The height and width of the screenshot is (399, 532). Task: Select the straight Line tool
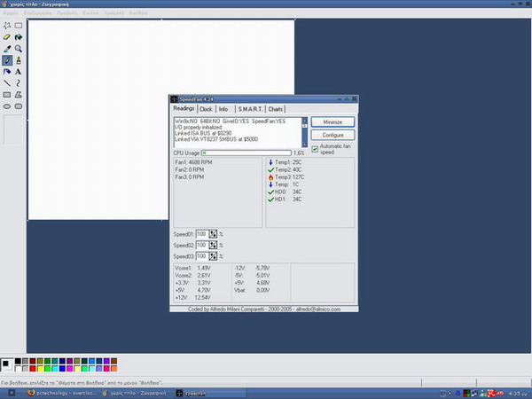click(x=7, y=83)
